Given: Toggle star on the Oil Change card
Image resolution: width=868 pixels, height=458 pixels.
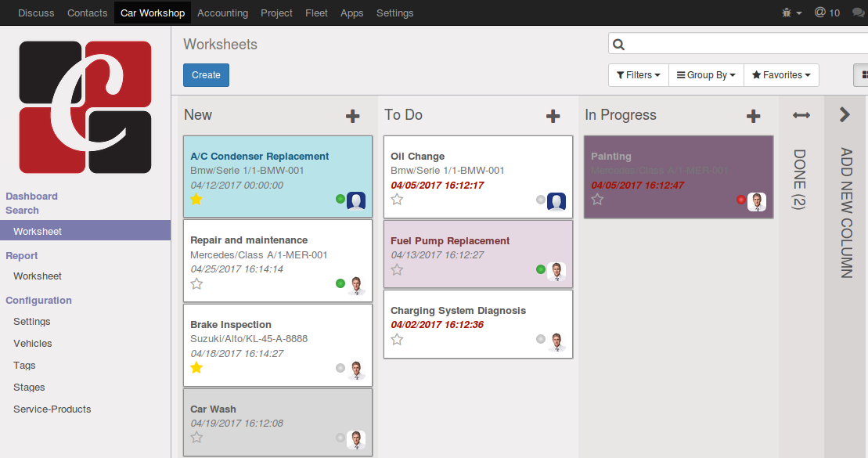Looking at the screenshot, I should (397, 200).
